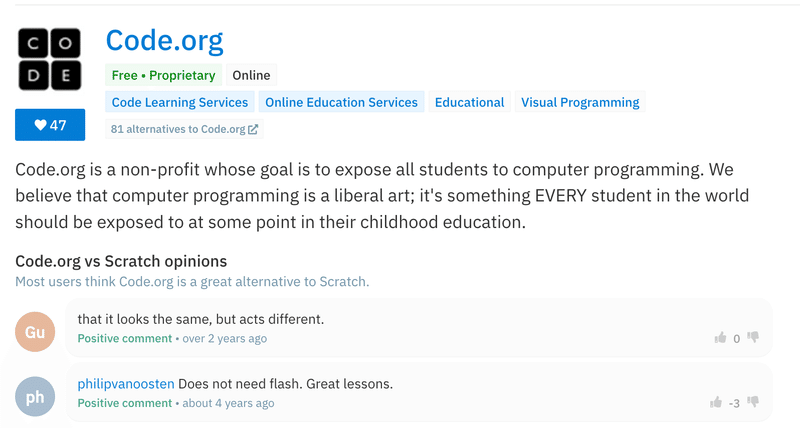
Task: Downvote the 'looks the same' comment
Action: pos(753,337)
